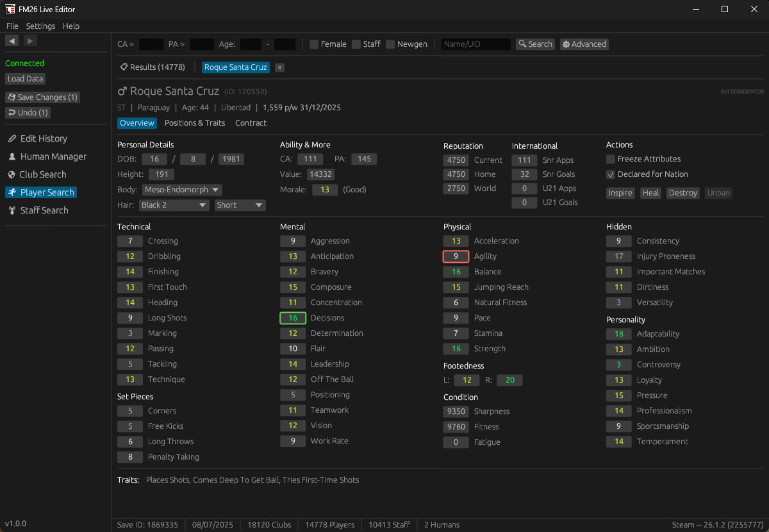The width and height of the screenshot is (769, 532).
Task: Uncheck Declared for Nation
Action: [609, 173]
